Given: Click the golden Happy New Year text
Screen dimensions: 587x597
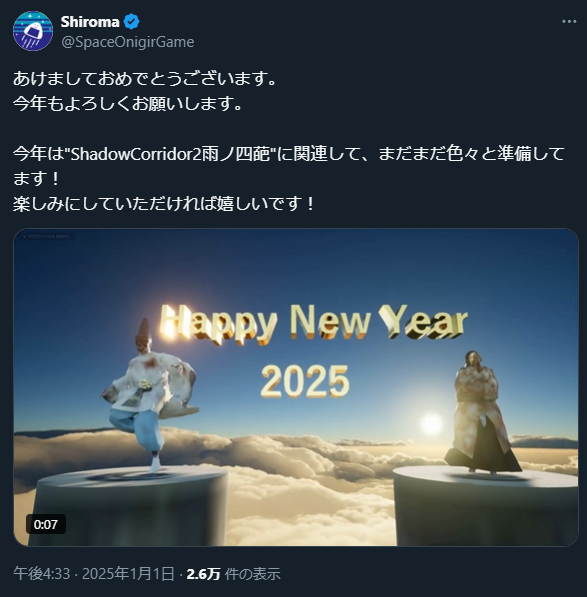Looking at the screenshot, I should click(313, 322).
